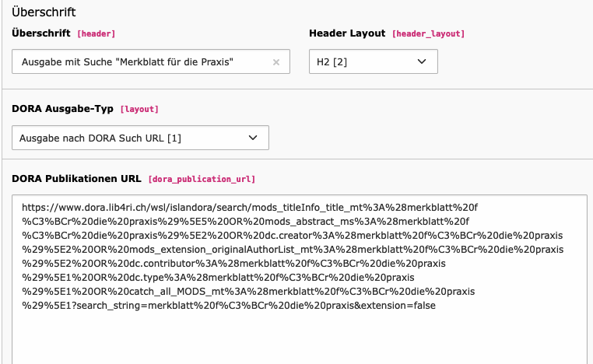Click the [header] field tag
Screen dimensions: 593x364
pyautogui.click(x=96, y=33)
